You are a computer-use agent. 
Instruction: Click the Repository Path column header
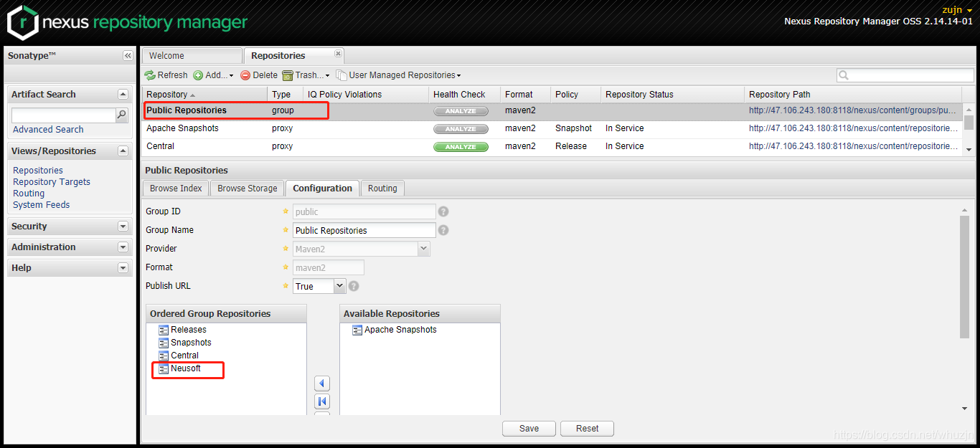[x=853, y=95]
